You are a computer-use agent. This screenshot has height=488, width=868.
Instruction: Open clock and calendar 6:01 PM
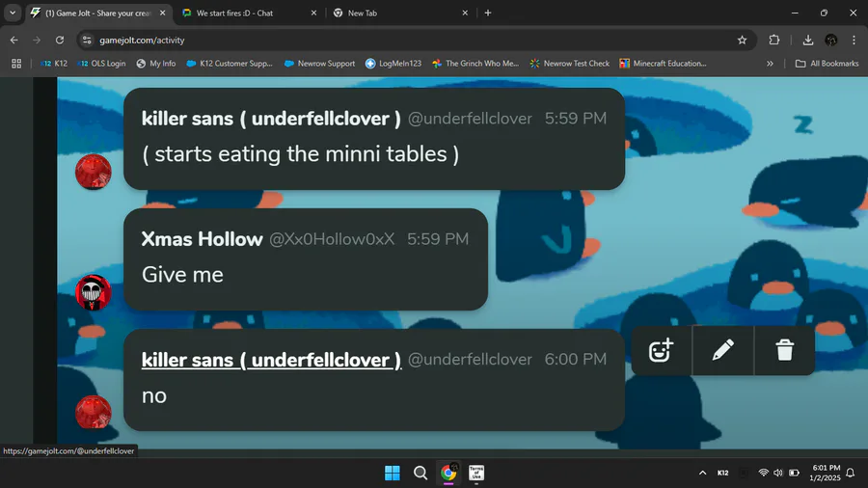826,474
